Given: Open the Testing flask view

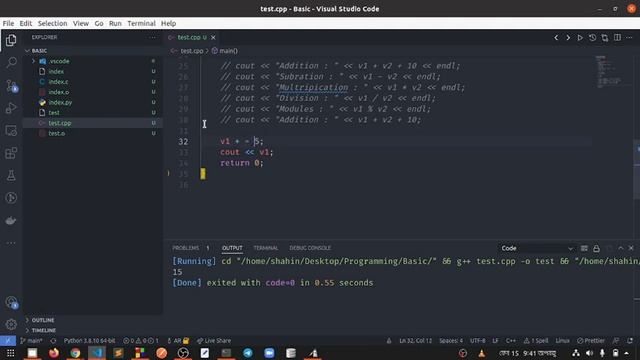Looking at the screenshot, I should pos(11,176).
